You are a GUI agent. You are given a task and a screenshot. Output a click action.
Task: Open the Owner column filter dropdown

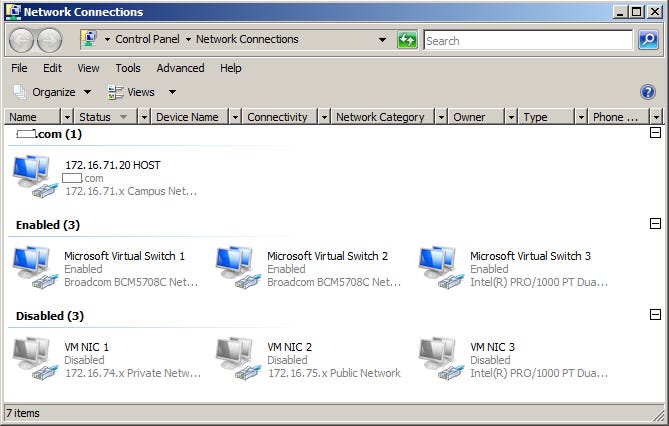511,117
